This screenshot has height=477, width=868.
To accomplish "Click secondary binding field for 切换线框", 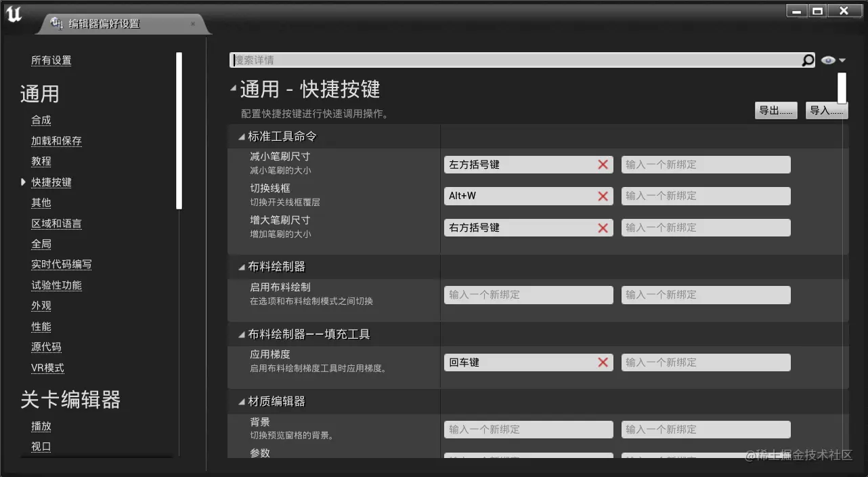I will pos(706,196).
